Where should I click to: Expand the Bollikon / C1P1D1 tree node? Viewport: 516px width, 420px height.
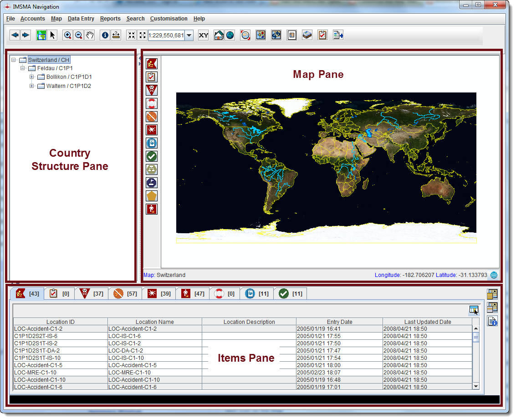[32, 77]
